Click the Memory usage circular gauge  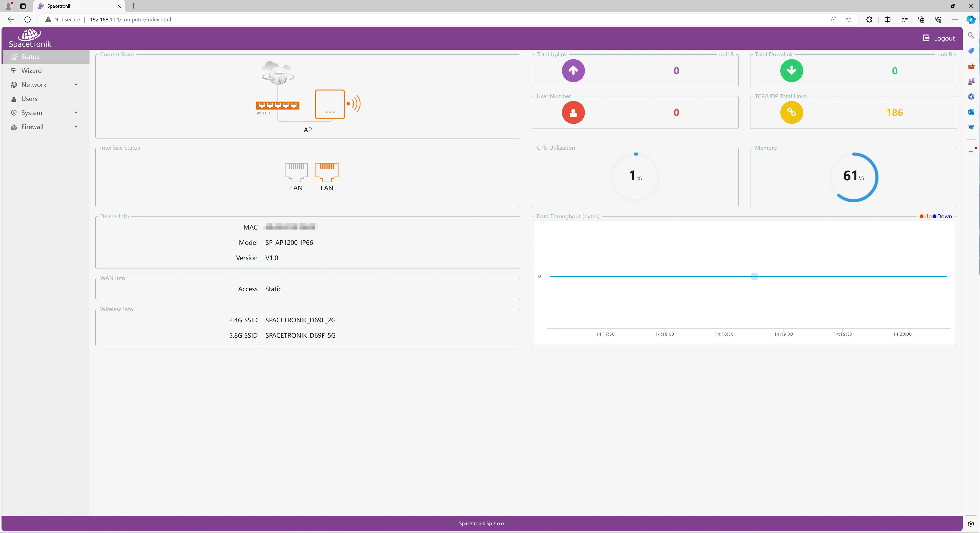(853, 177)
